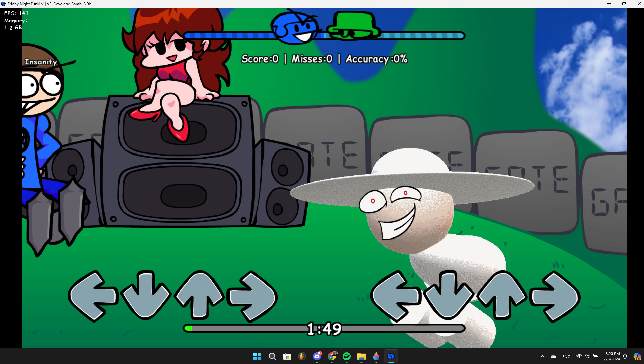Open Spotify from the taskbar
The height and width of the screenshot is (364, 644).
pos(347,356)
